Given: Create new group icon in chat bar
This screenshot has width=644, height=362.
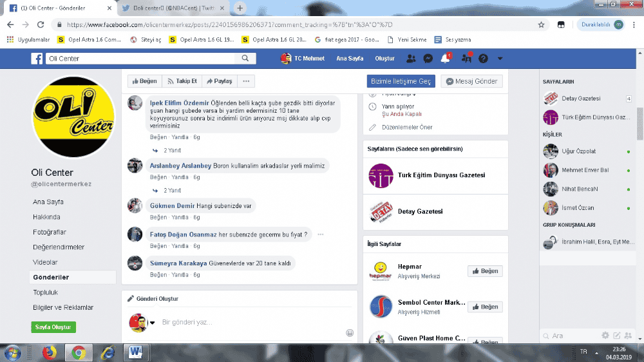Looking at the screenshot, I should coord(628,336).
